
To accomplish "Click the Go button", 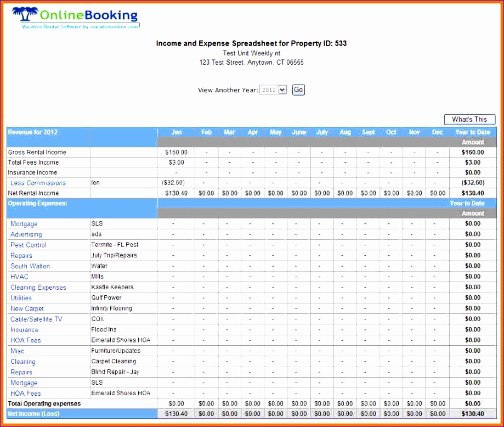I will (298, 89).
